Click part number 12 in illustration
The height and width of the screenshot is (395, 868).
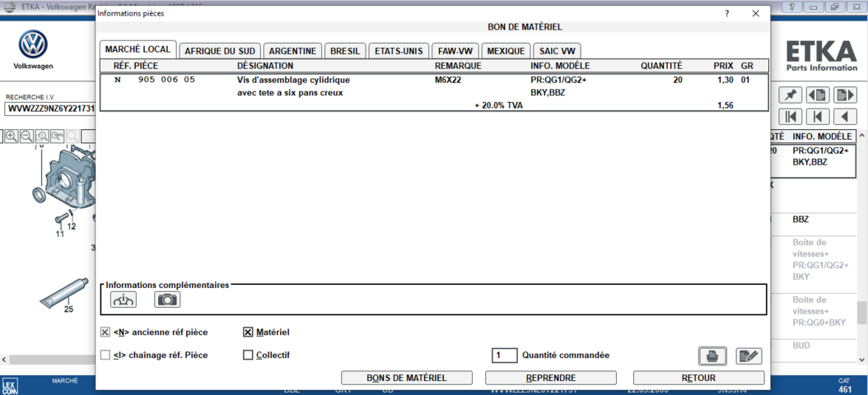tap(72, 226)
